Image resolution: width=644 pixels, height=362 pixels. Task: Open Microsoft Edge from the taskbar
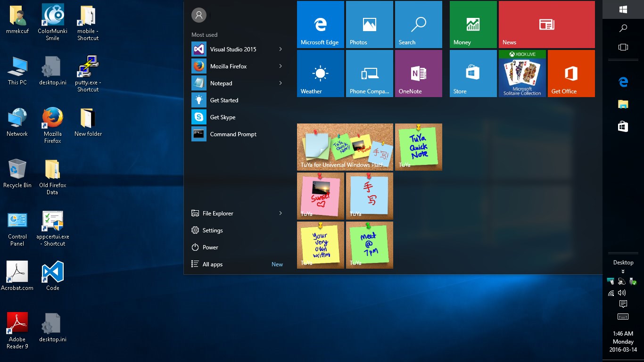click(623, 82)
